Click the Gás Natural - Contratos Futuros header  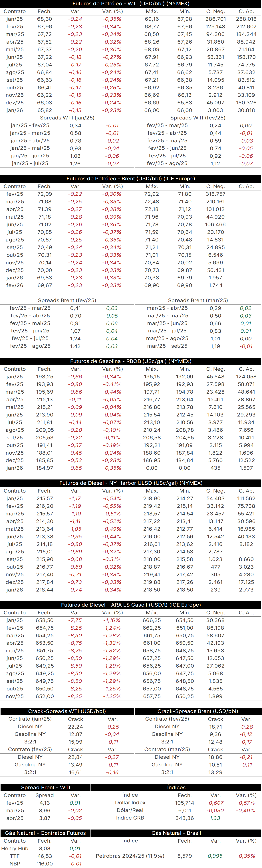coord(46,833)
